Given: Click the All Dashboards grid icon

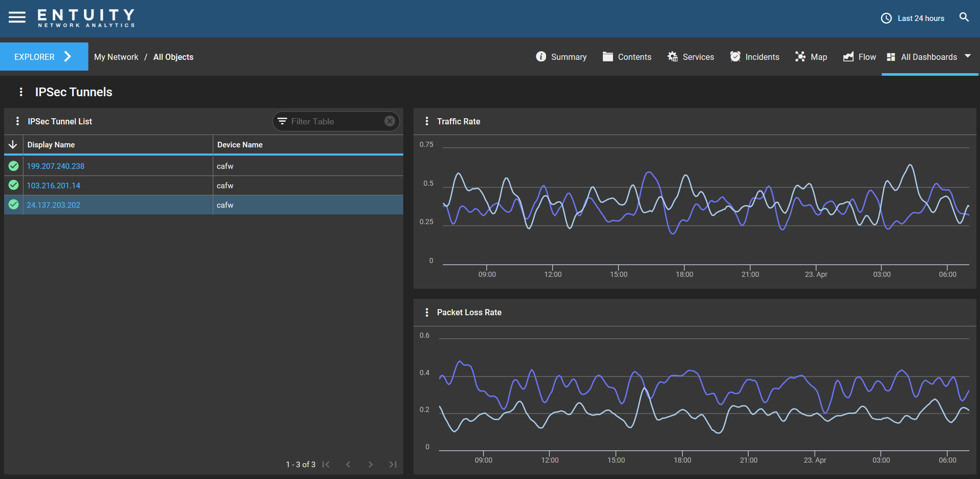Looking at the screenshot, I should 891,57.
